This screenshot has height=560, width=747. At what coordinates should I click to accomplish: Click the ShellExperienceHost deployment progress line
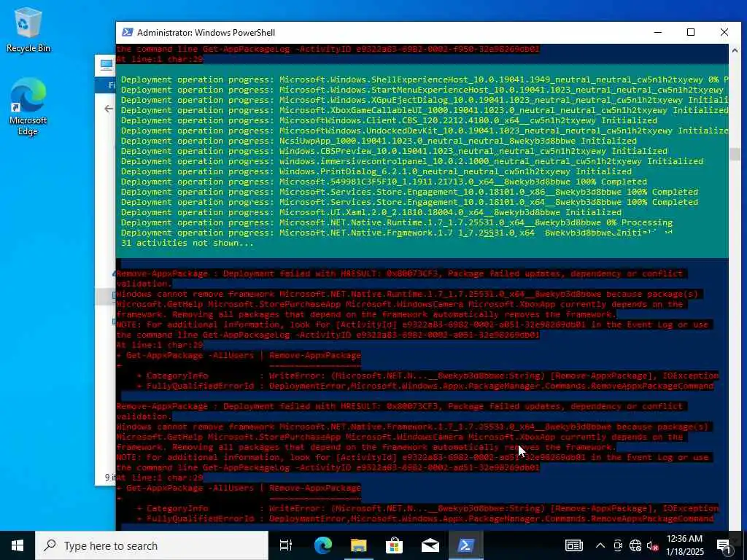click(425, 79)
